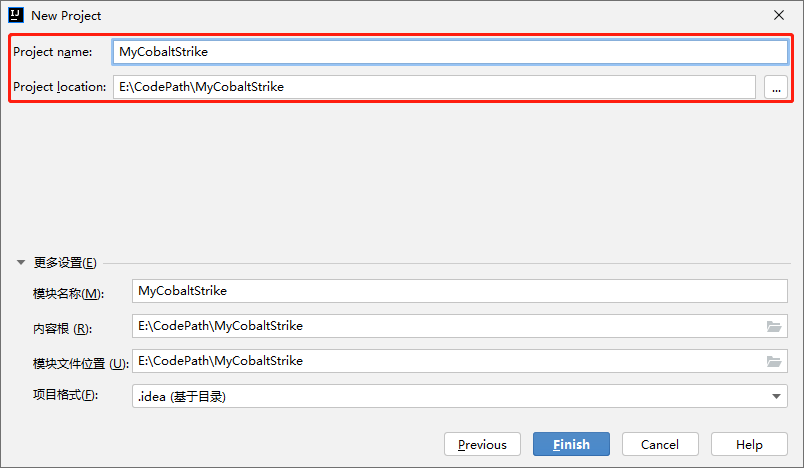Image resolution: width=804 pixels, height=468 pixels.
Task: Click the '内容根 (R):' label
Action: 63,329
